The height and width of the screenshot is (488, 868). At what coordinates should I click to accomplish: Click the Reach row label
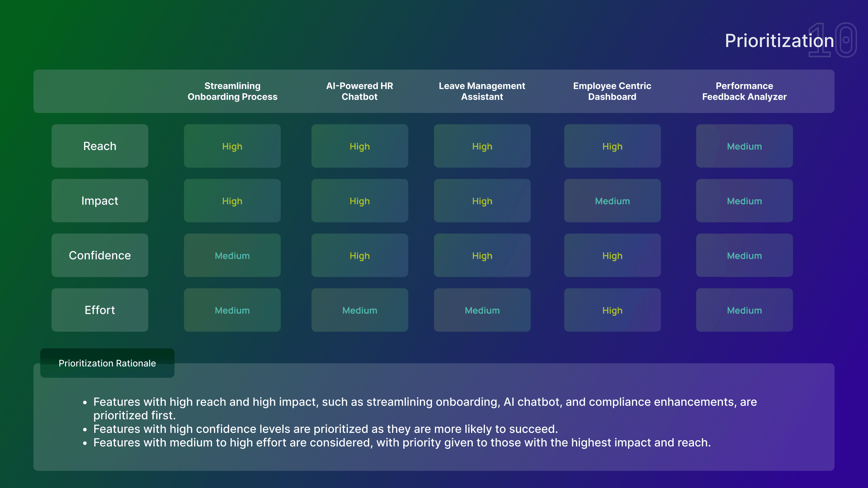(100, 146)
